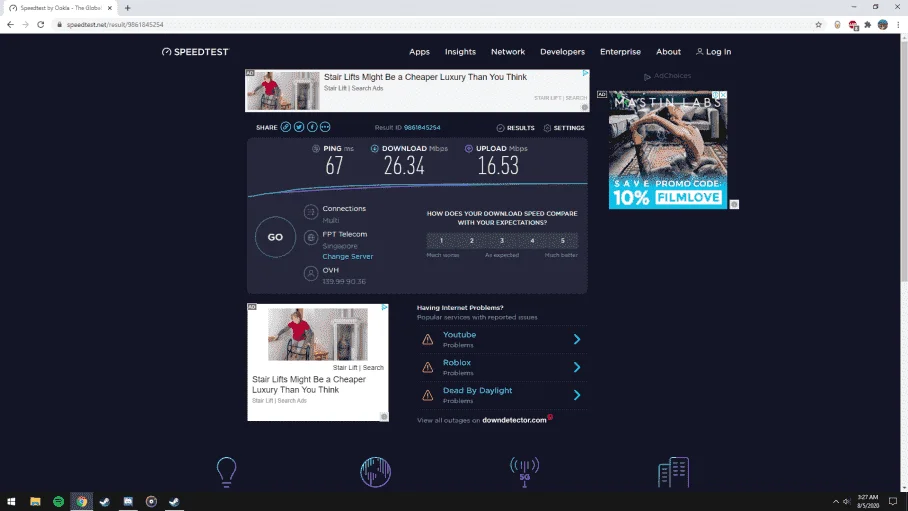Screen dimensions: 908x511
Task: Start a new test with GO
Action: (x=275, y=237)
